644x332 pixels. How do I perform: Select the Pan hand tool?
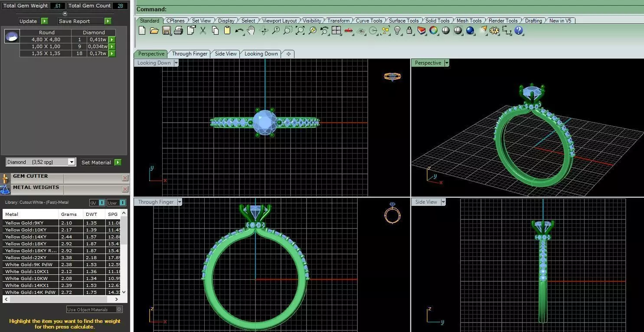251,30
